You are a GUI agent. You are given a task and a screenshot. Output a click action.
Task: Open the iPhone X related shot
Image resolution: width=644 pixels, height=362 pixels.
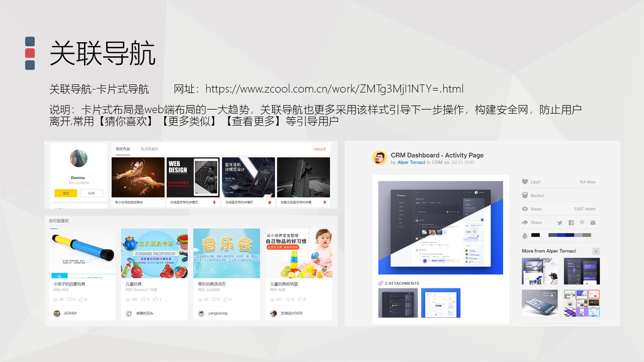pos(539,303)
